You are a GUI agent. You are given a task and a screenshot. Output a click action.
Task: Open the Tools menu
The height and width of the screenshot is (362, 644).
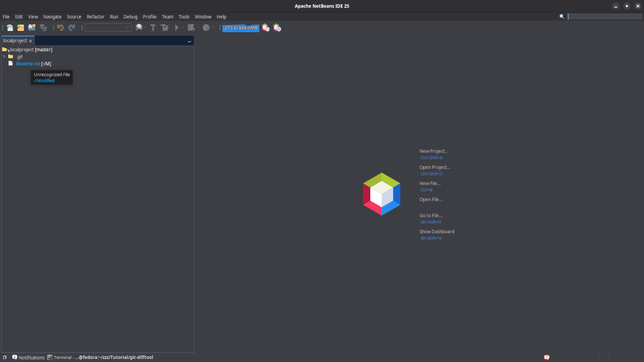click(x=184, y=17)
